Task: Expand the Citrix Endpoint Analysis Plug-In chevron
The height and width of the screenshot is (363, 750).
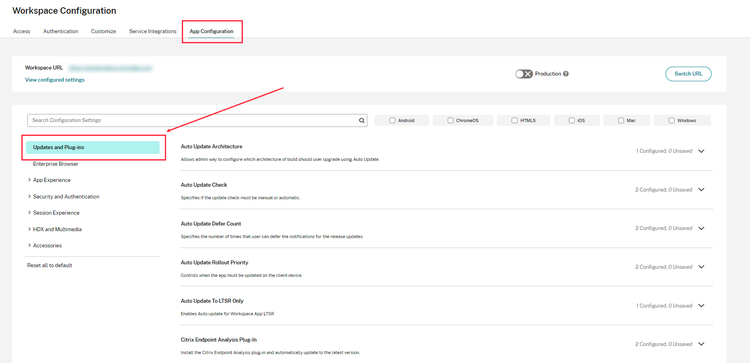Action: tap(701, 344)
